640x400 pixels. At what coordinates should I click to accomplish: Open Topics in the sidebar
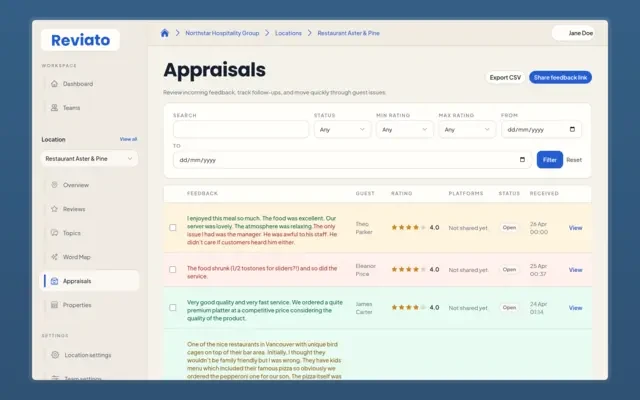click(x=91, y=233)
